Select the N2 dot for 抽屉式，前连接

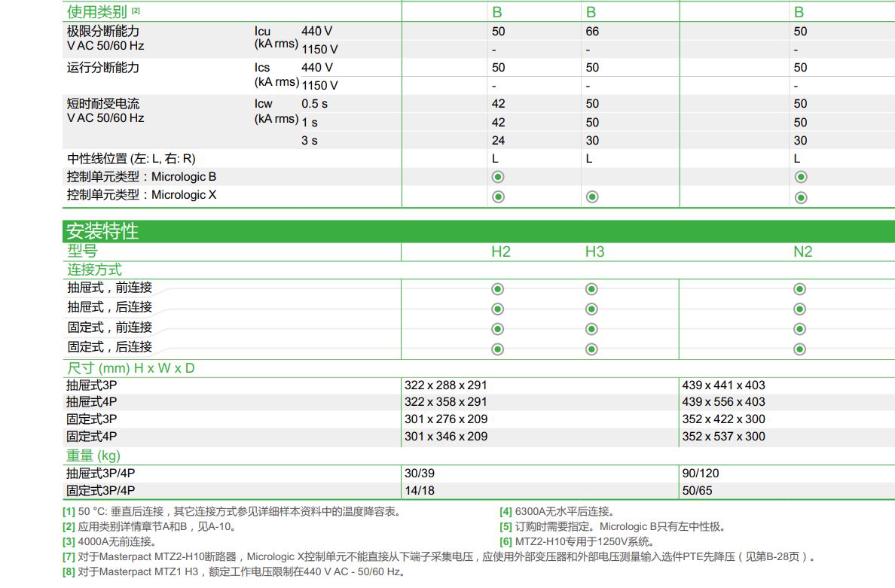tap(799, 289)
